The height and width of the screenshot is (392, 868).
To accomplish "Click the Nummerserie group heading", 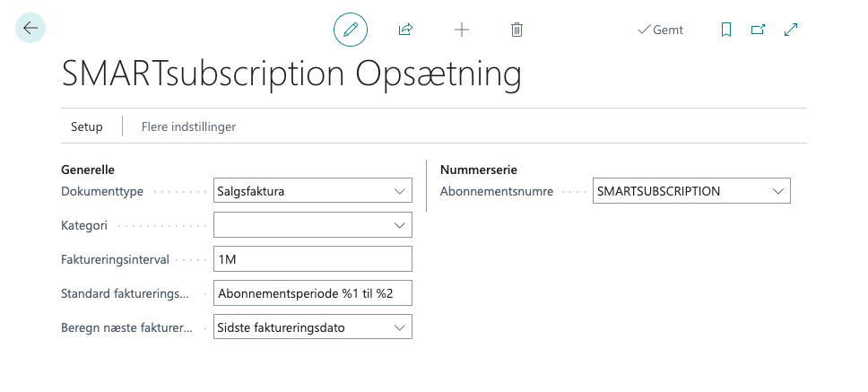I will pos(478,170).
